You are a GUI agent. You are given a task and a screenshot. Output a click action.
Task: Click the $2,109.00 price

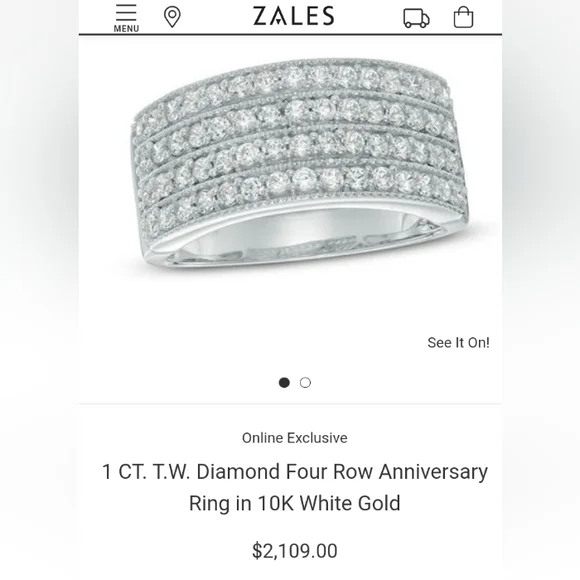pos(295,550)
